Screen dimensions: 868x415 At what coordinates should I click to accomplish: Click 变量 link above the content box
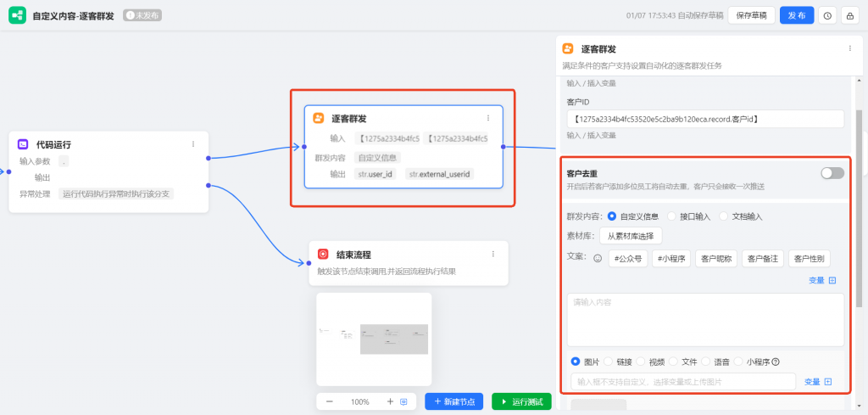[x=822, y=281]
